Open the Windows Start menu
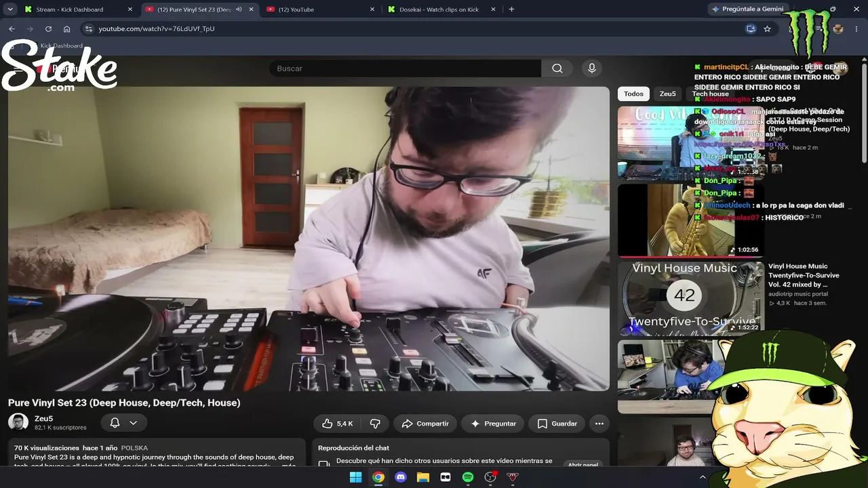This screenshot has height=488, width=868. click(355, 477)
